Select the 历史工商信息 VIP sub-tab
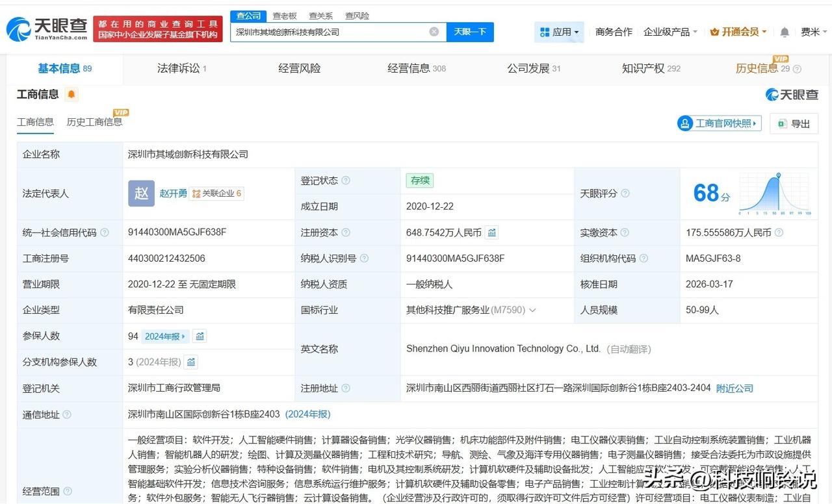832x504 pixels. point(95,122)
